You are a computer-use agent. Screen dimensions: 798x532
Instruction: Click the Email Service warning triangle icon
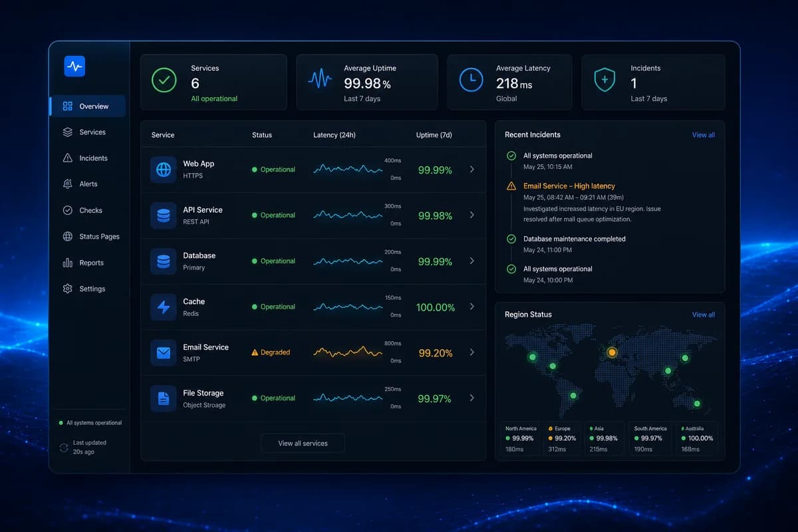[x=511, y=186]
